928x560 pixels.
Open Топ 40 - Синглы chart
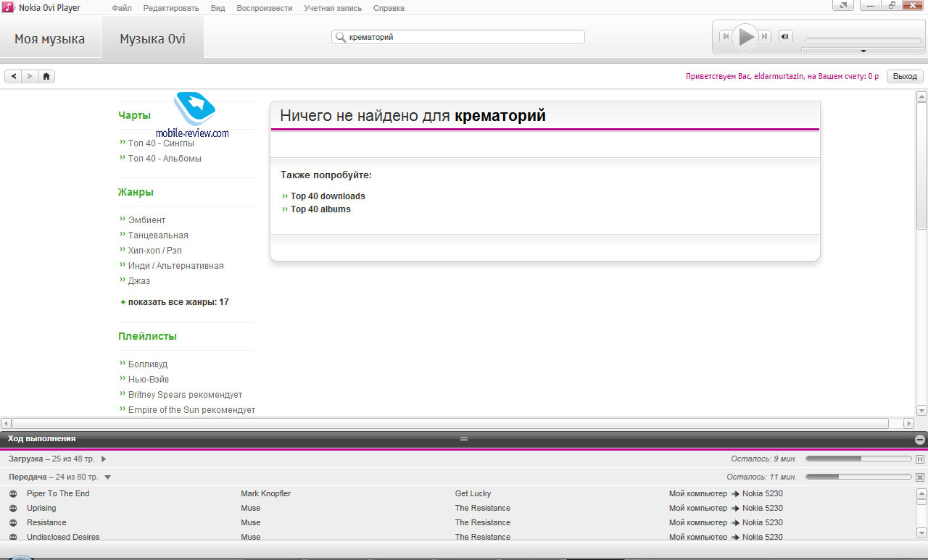click(x=161, y=143)
